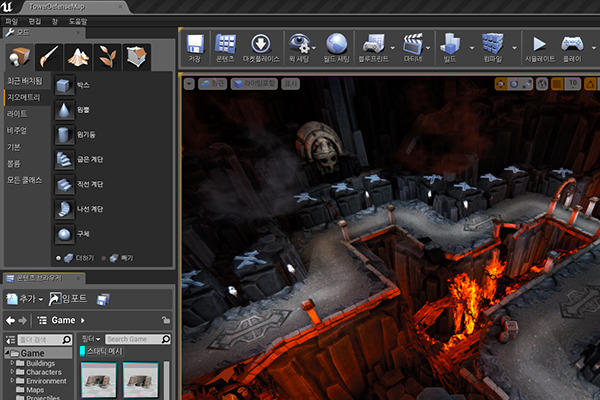Image resolution: width=600 pixels, height=400 pixels.
Task: Click the 추가 add new button
Action: pyautogui.click(x=25, y=299)
